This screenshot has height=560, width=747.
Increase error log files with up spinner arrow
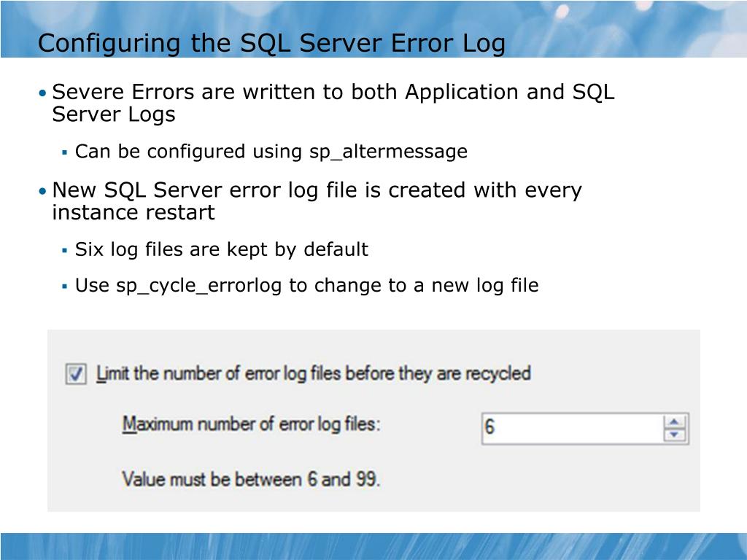coord(674,422)
